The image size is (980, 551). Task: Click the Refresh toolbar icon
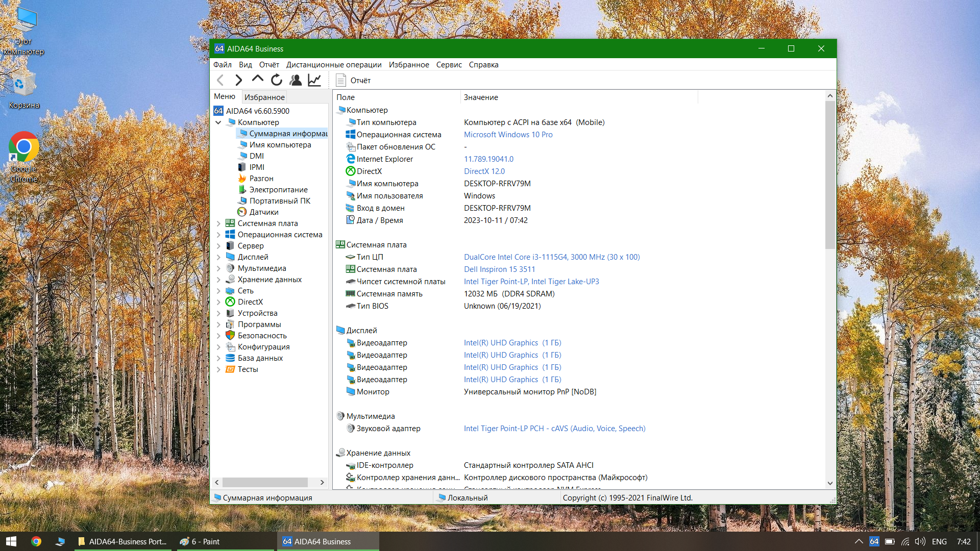point(276,80)
